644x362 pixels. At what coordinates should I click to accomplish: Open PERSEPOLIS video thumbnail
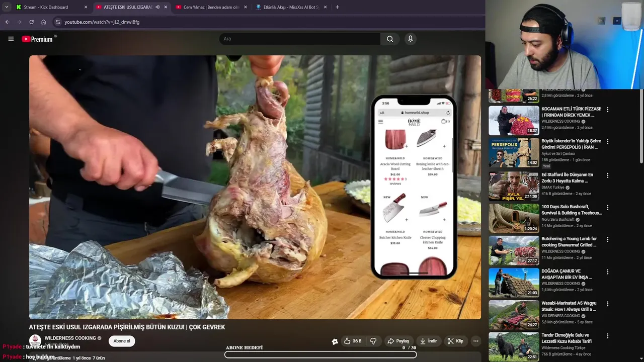coord(514,153)
